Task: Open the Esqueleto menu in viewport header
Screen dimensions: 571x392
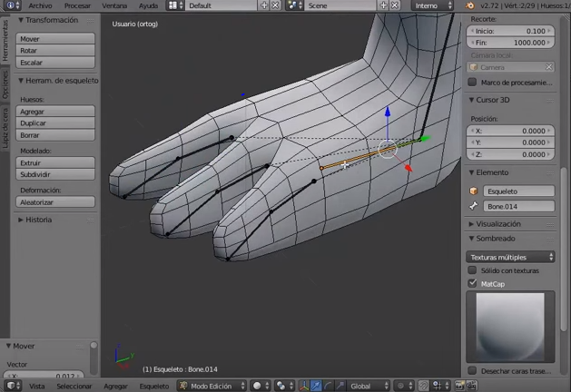Action: click(153, 386)
